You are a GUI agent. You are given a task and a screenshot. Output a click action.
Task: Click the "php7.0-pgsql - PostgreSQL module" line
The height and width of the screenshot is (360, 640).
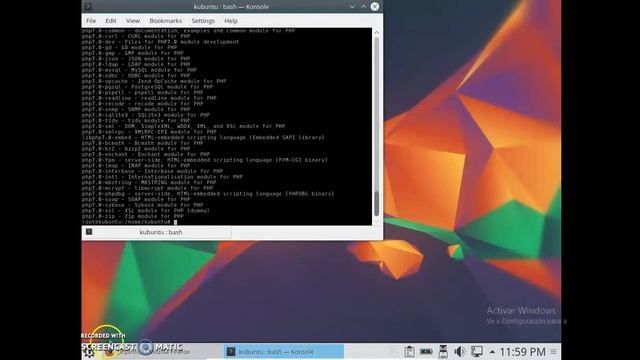tap(147, 87)
